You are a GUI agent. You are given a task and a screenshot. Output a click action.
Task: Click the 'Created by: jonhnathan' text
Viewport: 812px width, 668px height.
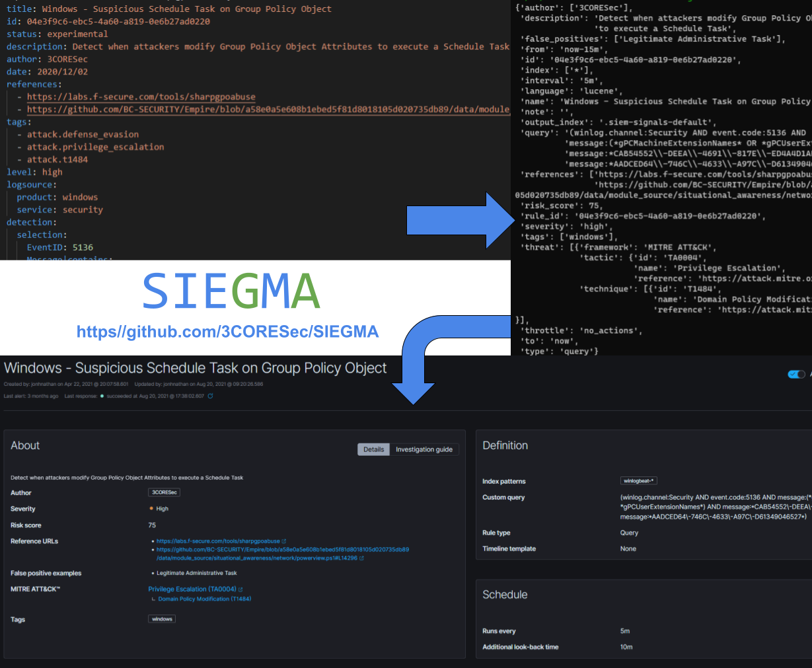click(x=66, y=384)
